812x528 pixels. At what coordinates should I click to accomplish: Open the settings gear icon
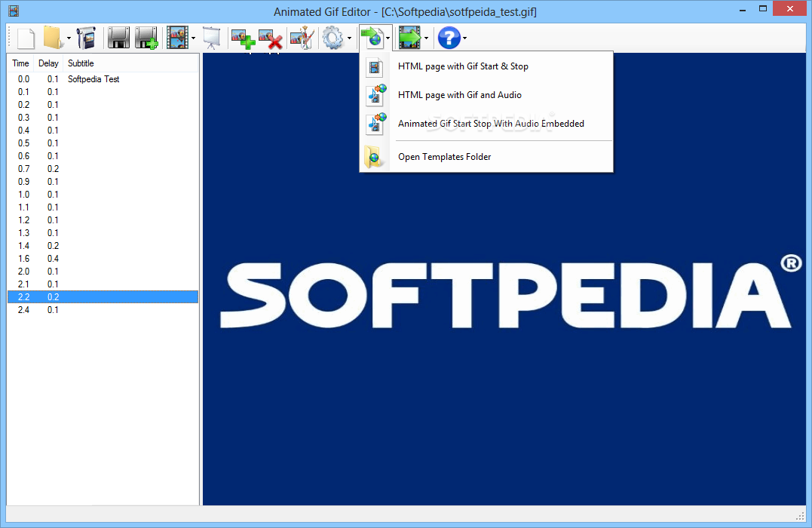333,38
